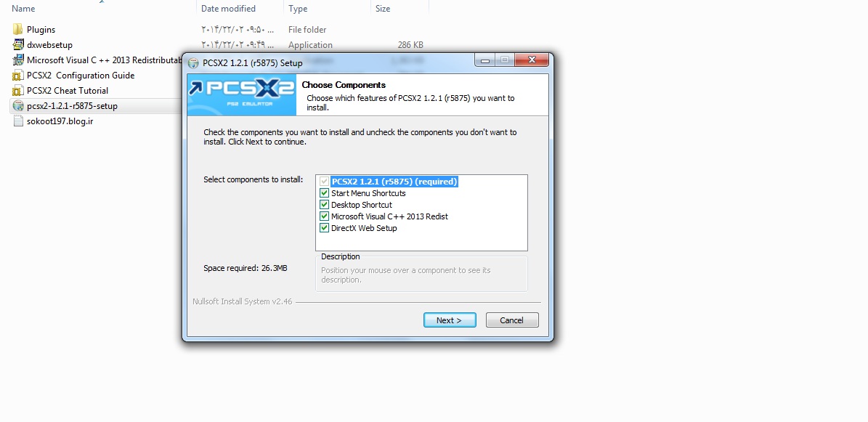Viewport: 868px width, 422px height.
Task: Uncheck the DirectX Web Setup checkbox
Action: 325,228
